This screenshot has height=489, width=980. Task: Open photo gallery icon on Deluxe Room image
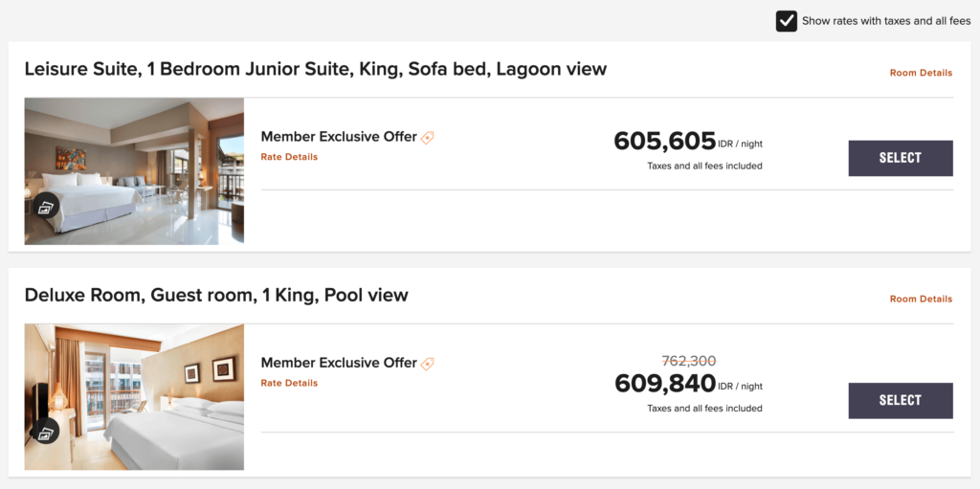click(46, 431)
